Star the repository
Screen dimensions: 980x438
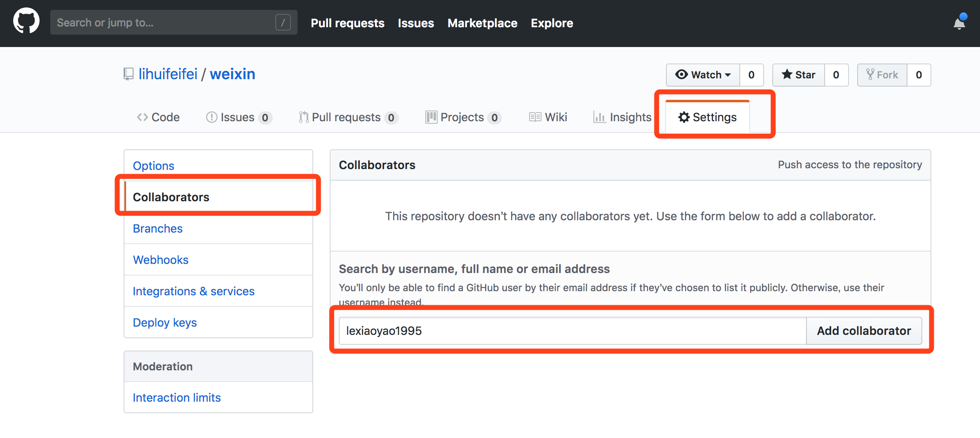click(x=799, y=75)
